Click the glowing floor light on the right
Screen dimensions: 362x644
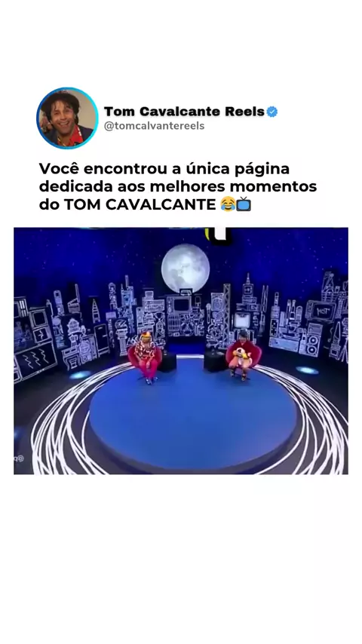coord(308,370)
